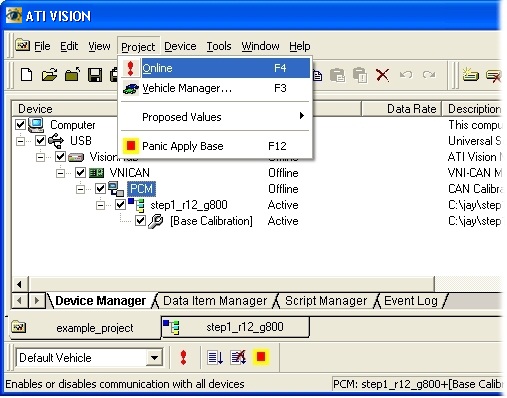Click the Paste clipboard toolbar icon
Screen dimensions: 507x398
point(337,75)
